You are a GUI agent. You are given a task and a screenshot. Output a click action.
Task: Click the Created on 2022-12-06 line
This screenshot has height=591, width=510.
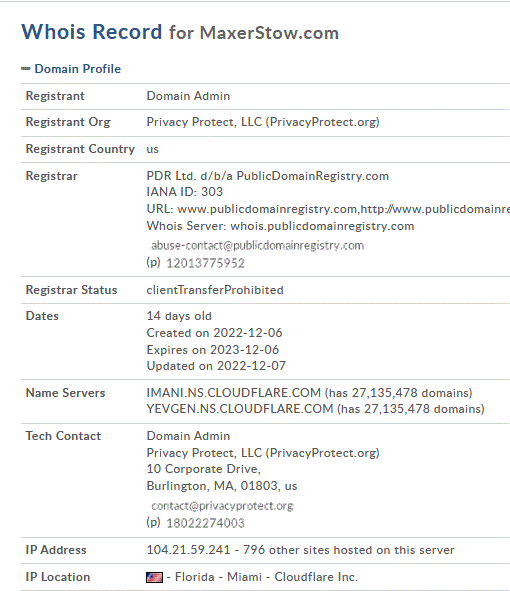[214, 333]
